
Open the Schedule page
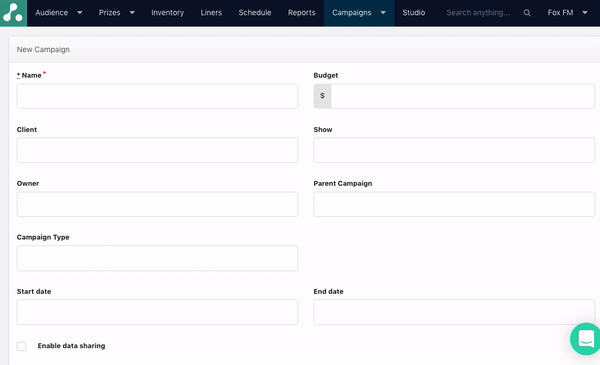coord(255,13)
